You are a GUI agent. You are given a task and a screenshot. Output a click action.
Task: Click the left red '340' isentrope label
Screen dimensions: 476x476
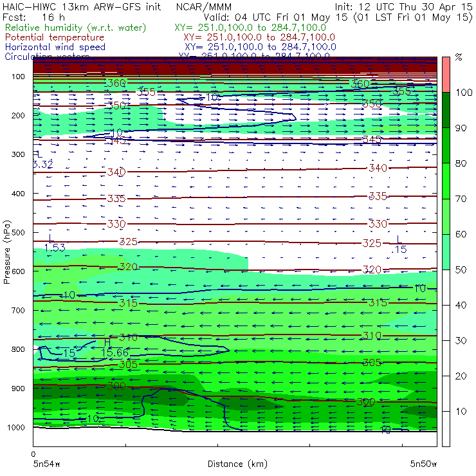116,172
